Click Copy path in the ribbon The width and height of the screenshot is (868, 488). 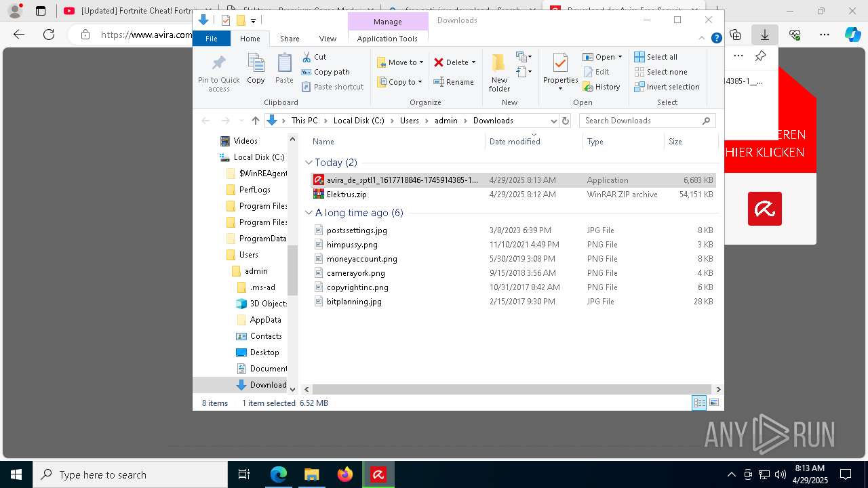tap(325, 72)
